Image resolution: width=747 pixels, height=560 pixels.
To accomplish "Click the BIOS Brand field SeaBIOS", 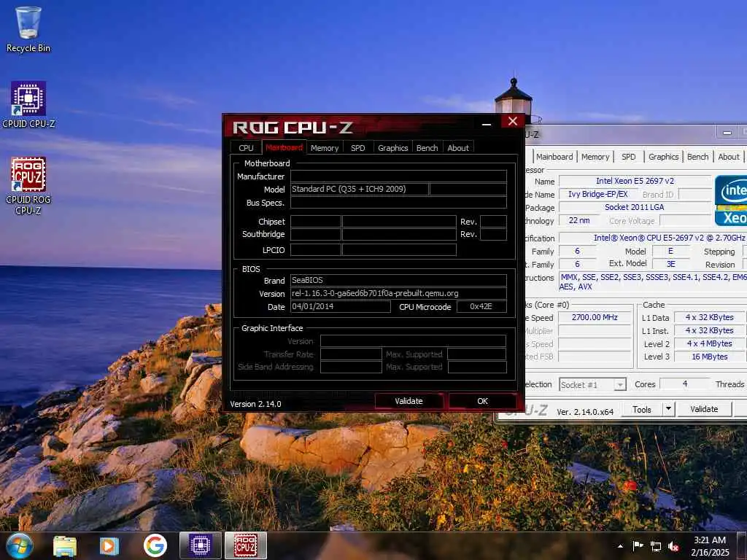I will (398, 280).
